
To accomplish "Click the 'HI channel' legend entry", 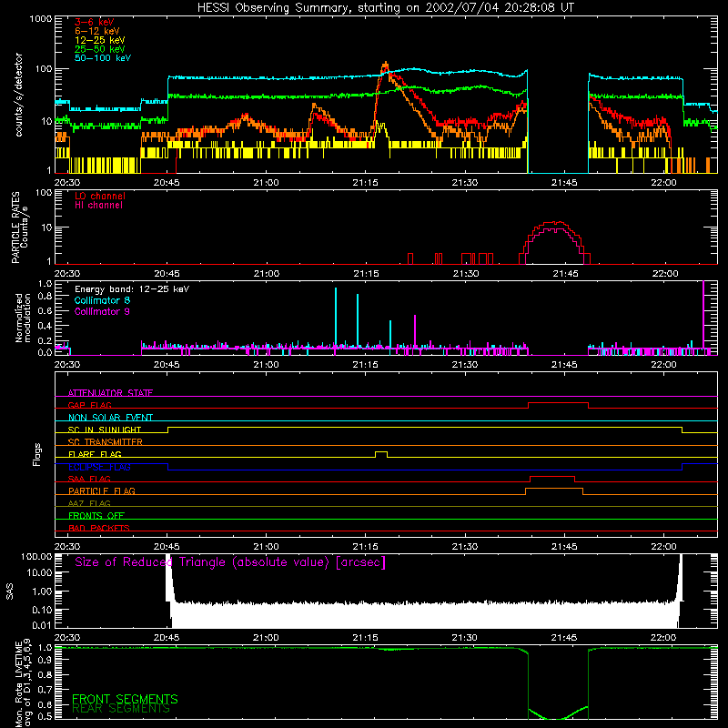I will (98, 206).
